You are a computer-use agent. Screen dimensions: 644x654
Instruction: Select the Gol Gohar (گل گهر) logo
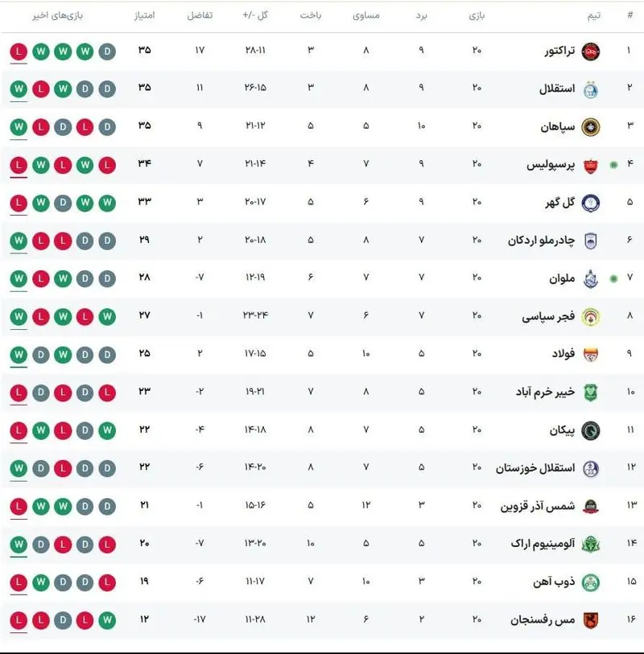point(590,203)
